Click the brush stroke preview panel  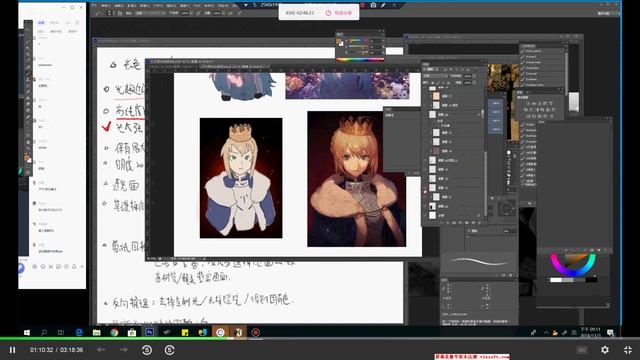click(x=478, y=261)
